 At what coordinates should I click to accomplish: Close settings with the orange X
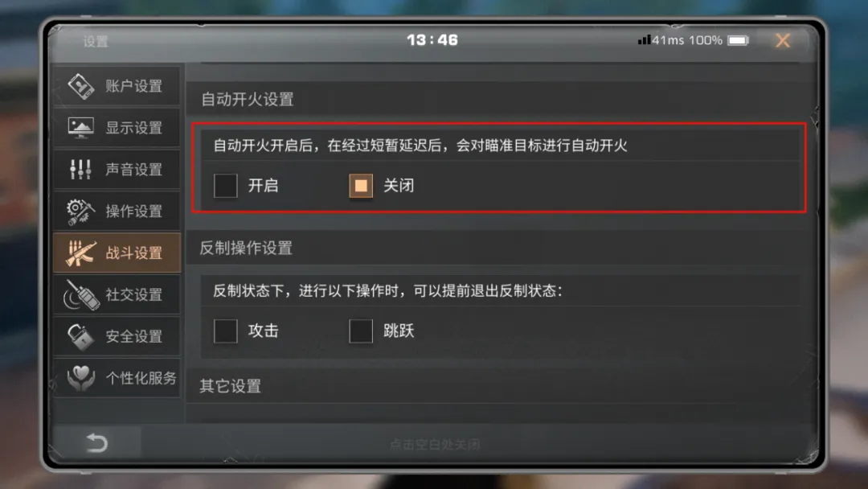pos(783,40)
